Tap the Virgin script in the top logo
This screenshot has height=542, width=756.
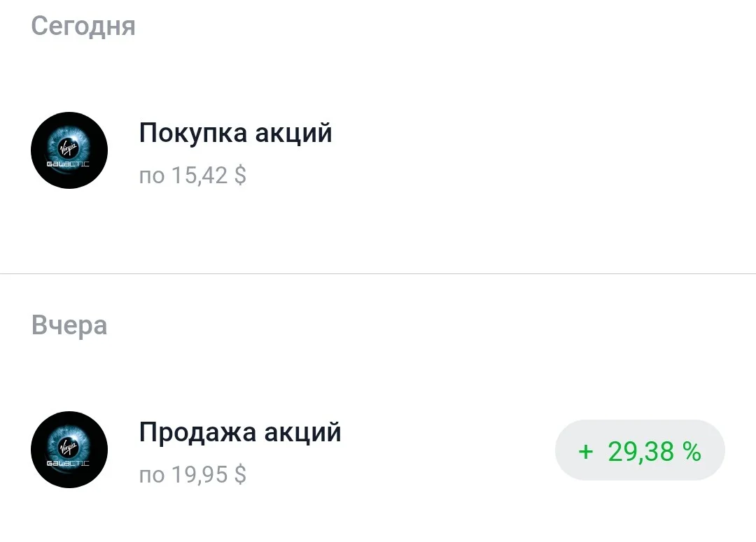(x=67, y=148)
